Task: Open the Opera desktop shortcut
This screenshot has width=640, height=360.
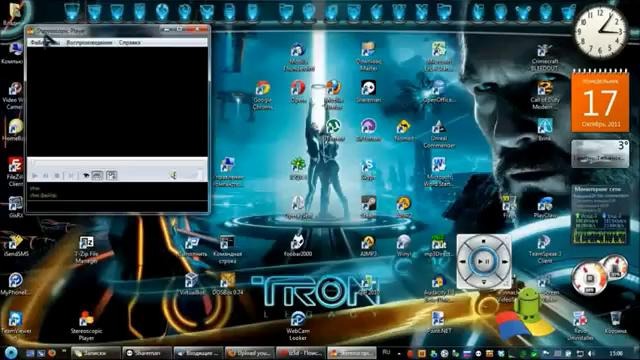Action: [x=298, y=91]
